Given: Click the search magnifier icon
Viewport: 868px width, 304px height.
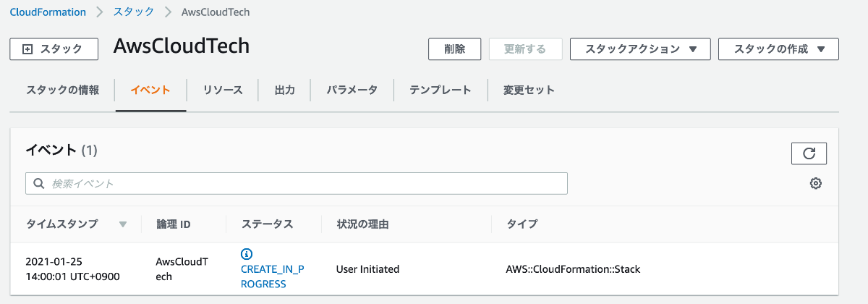Looking at the screenshot, I should pyautogui.click(x=38, y=184).
